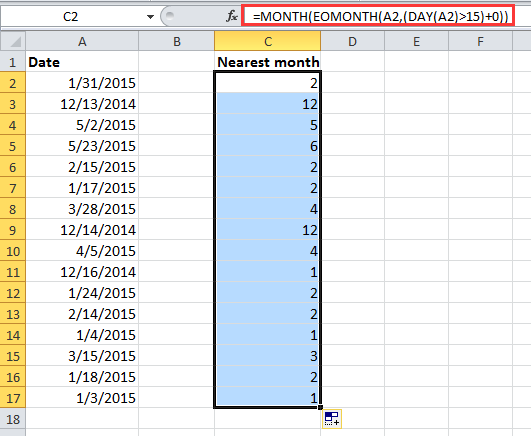This screenshot has height=436, width=531.
Task: Click the fill handle at C17 corner
Action: (320, 407)
